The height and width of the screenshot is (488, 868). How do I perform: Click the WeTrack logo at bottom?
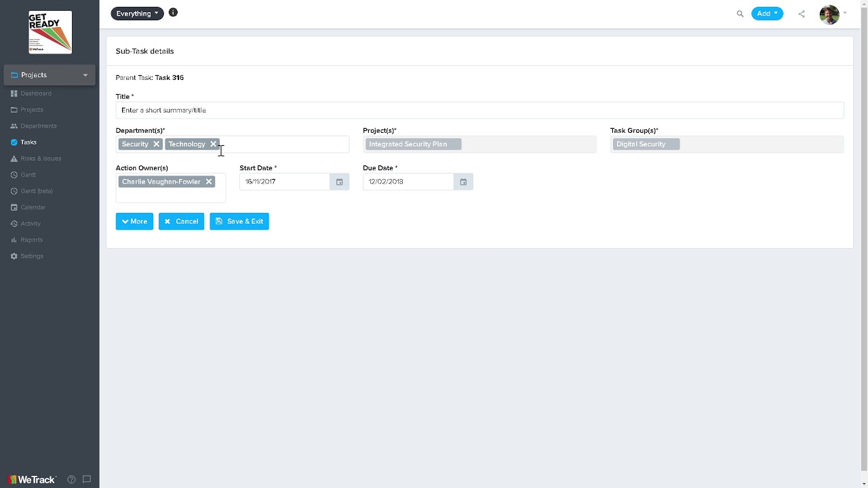coord(31,479)
